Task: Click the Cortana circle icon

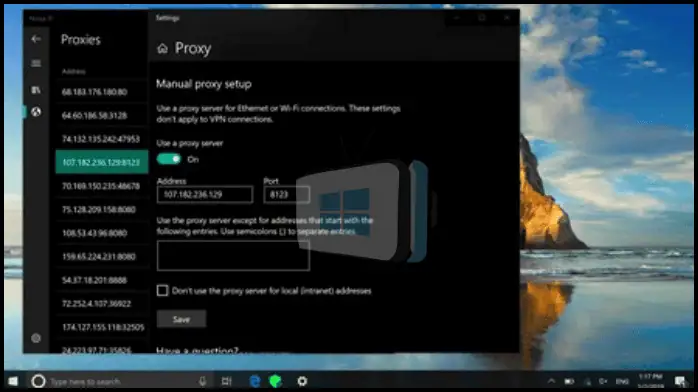Action: click(x=39, y=381)
